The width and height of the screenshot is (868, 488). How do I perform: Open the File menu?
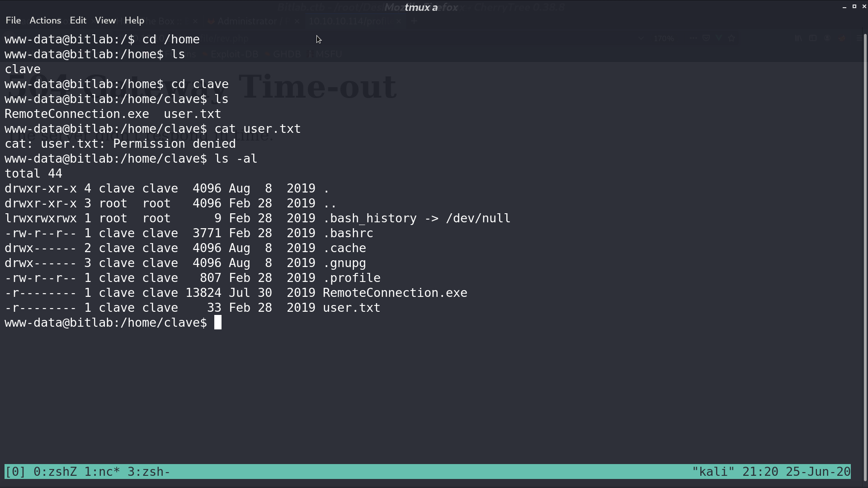13,20
